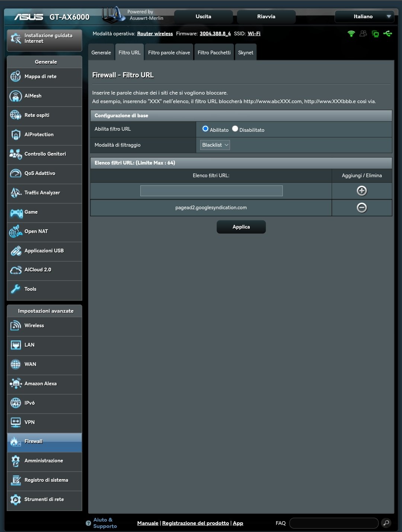Click the URL filter text input field
The height and width of the screenshot is (532, 402).
tap(211, 191)
